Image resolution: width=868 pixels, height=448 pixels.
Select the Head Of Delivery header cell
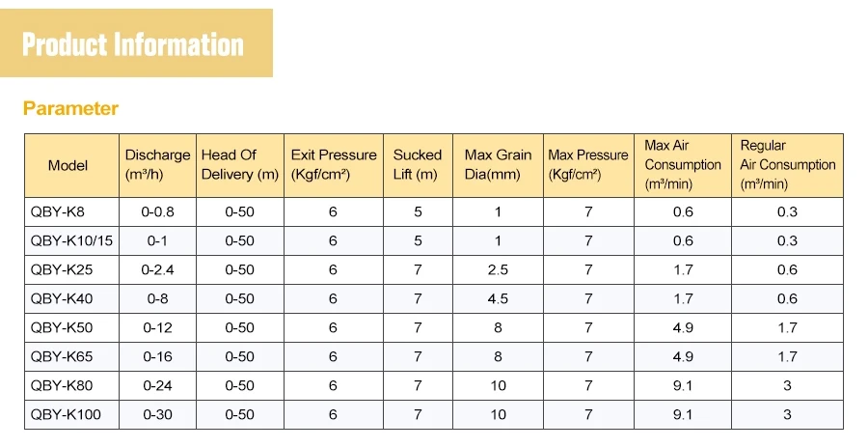click(x=240, y=165)
